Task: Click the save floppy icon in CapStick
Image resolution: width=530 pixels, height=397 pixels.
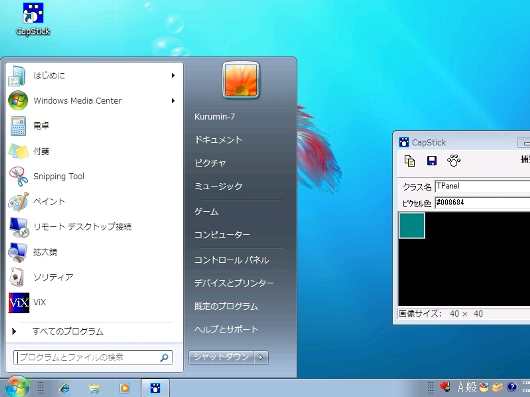Action: pos(432,161)
